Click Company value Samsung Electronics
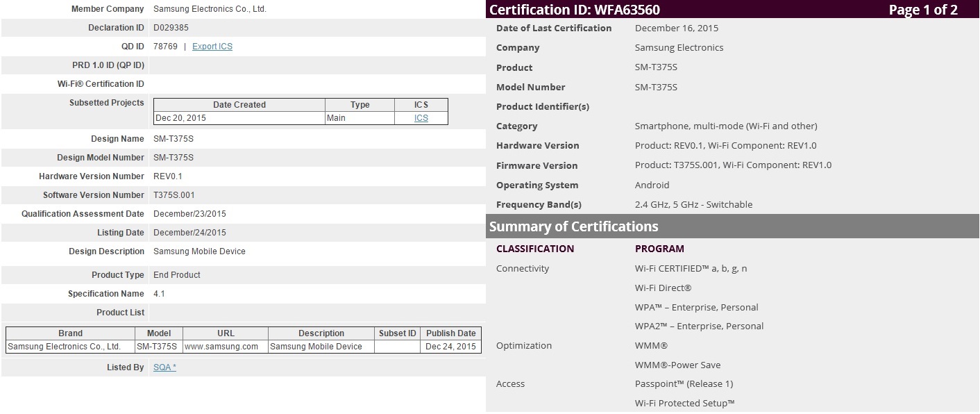 point(679,48)
